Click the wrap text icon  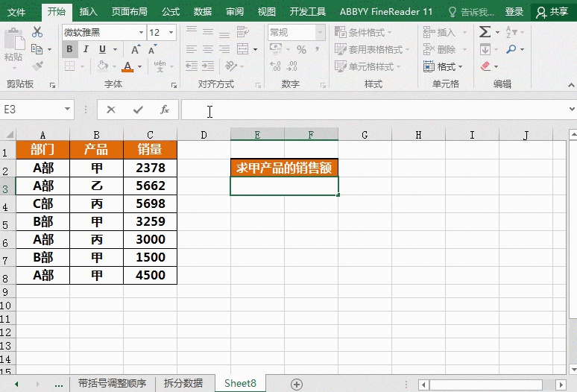(x=242, y=32)
